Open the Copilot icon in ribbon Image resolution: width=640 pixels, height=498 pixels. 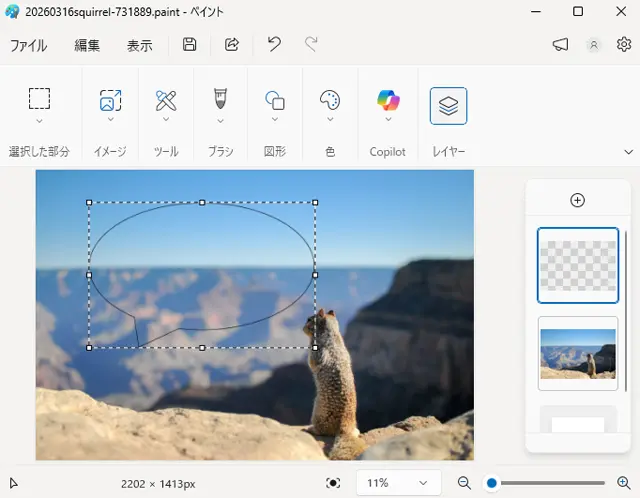(x=388, y=100)
